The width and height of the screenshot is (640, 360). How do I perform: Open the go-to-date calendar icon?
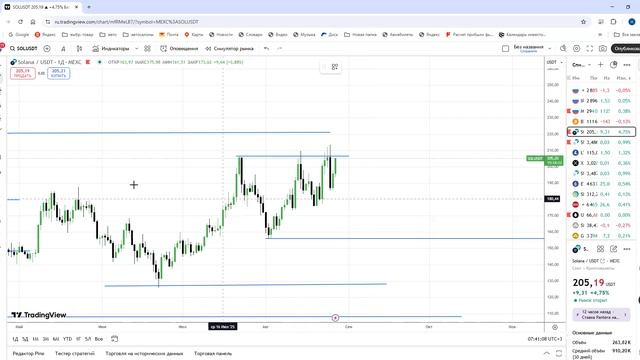[x=115, y=339]
